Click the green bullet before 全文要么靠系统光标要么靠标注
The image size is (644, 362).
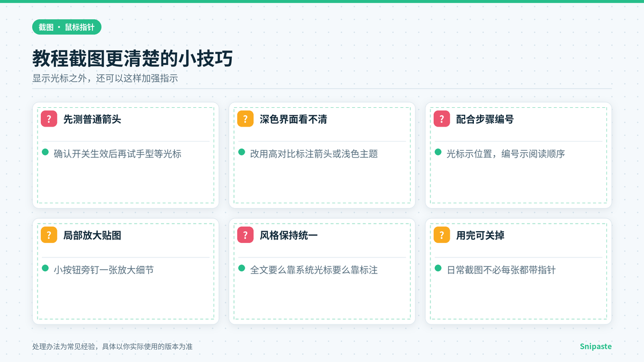pyautogui.click(x=241, y=268)
